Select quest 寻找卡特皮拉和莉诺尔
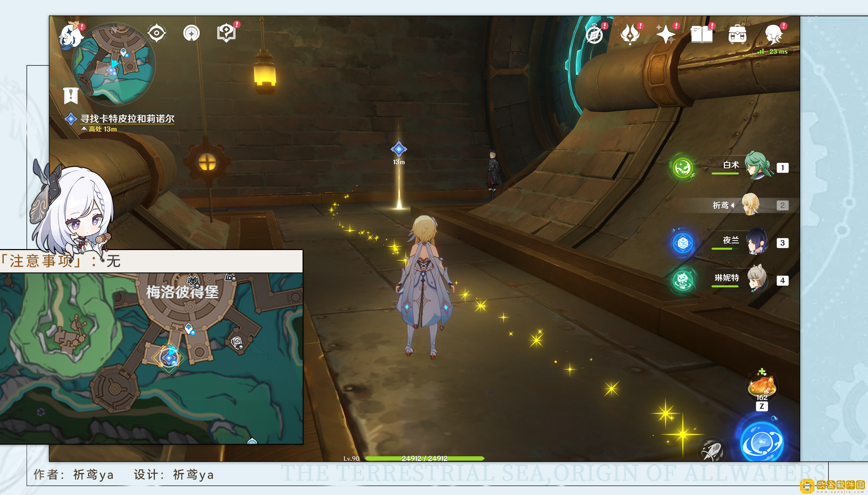Viewport: 868px width, 495px height. click(127, 119)
